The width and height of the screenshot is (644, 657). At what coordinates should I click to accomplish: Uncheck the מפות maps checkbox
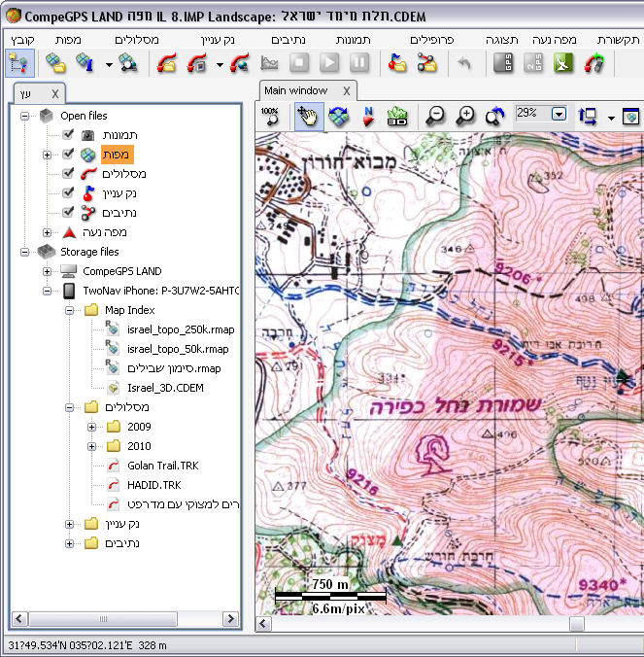click(x=68, y=154)
